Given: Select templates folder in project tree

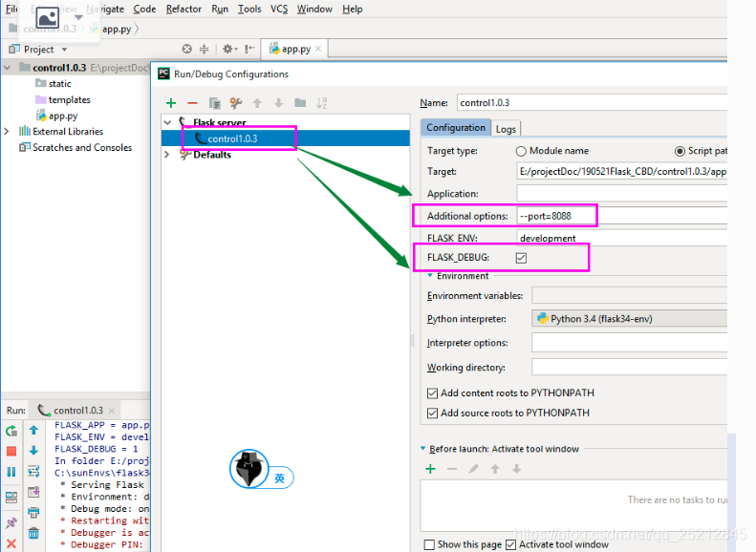Looking at the screenshot, I should [x=63, y=99].
